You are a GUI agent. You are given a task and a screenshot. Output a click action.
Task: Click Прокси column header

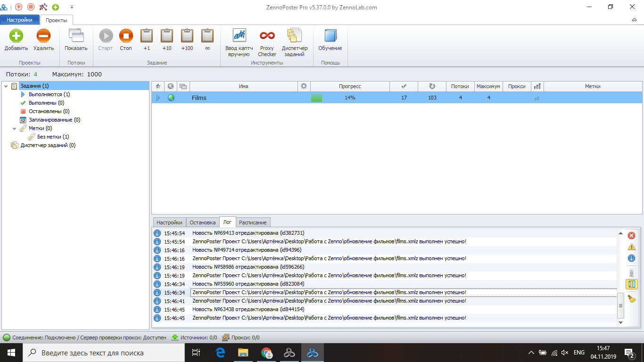(517, 86)
